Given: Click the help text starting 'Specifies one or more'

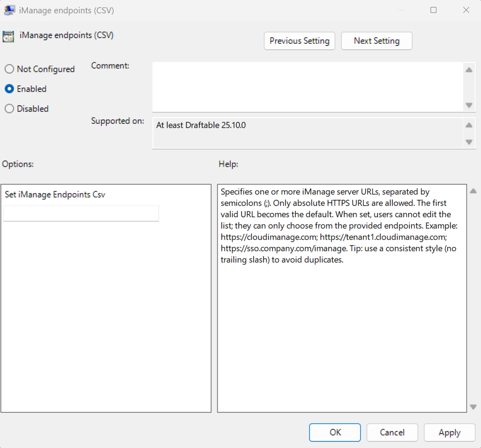Looking at the screenshot, I should tap(339, 225).
